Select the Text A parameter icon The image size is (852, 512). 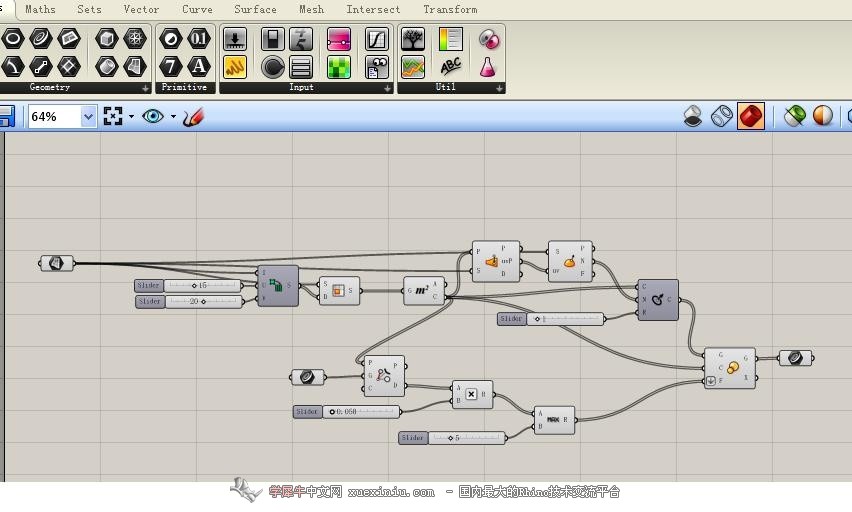click(199, 66)
